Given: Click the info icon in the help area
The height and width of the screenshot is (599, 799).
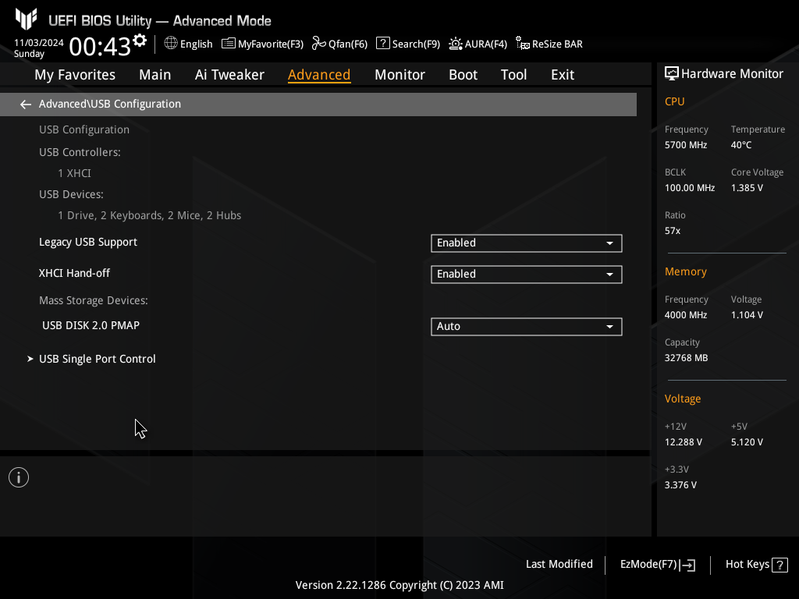Looking at the screenshot, I should coord(19,477).
